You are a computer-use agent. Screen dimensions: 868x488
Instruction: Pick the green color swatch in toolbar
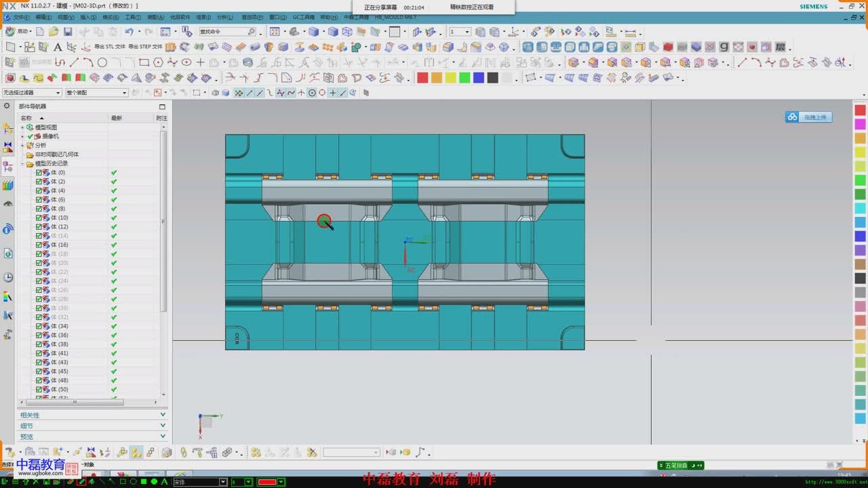point(465,78)
